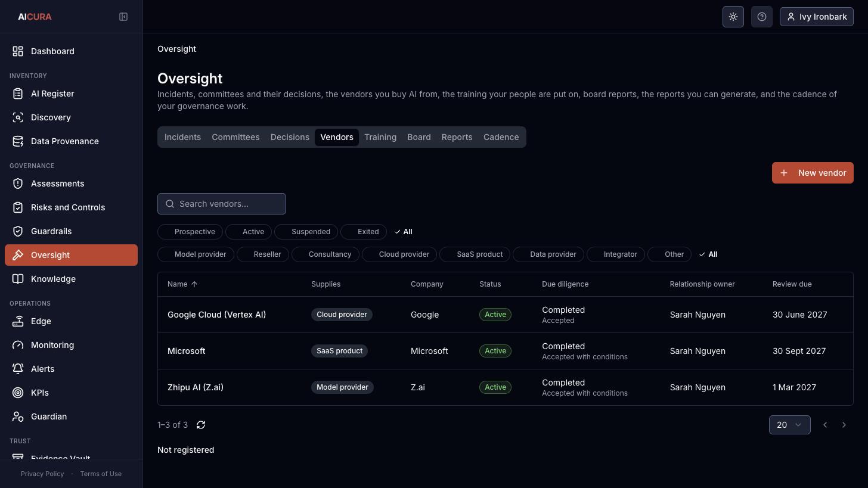Go to previous page of vendors

click(825, 425)
